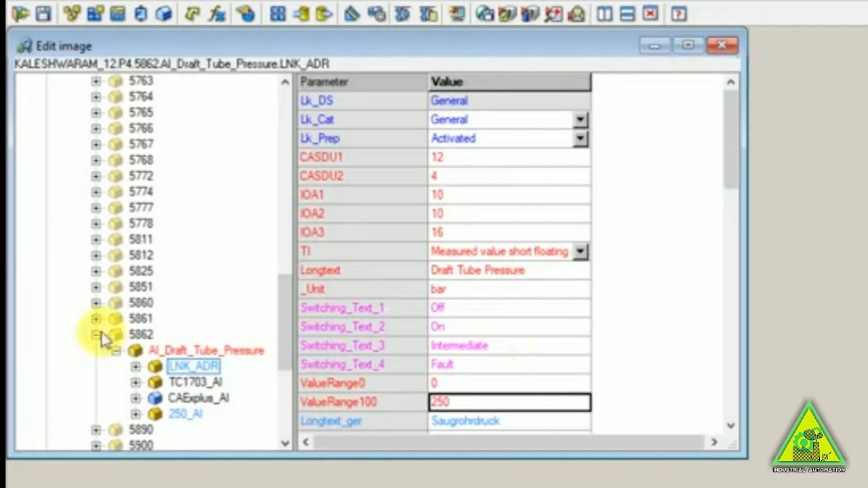Click the folder icon of node 5890
The image size is (868, 488).
coord(115,430)
